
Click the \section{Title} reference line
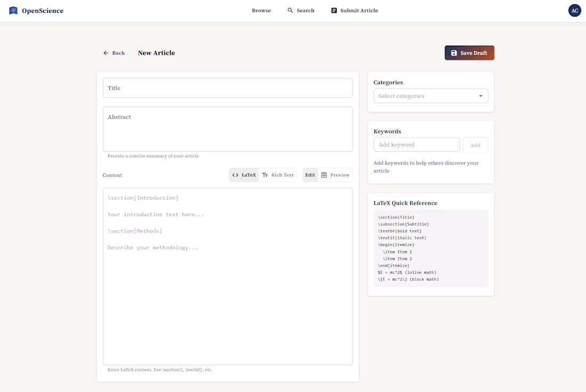point(396,217)
